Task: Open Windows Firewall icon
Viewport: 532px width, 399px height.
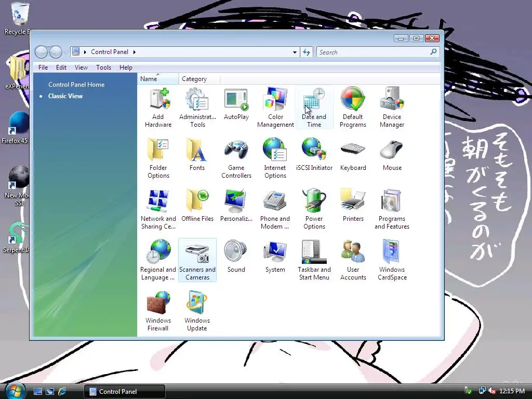Action: (158, 311)
